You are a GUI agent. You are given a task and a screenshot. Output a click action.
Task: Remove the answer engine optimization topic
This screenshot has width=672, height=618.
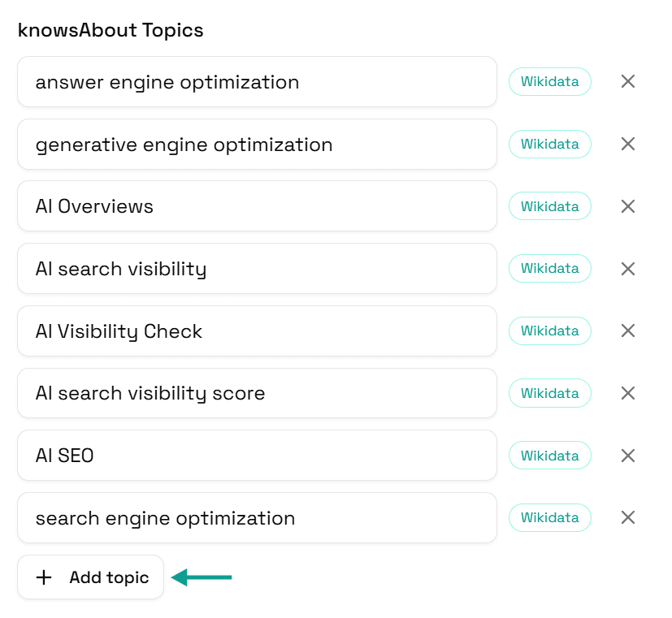click(x=628, y=81)
